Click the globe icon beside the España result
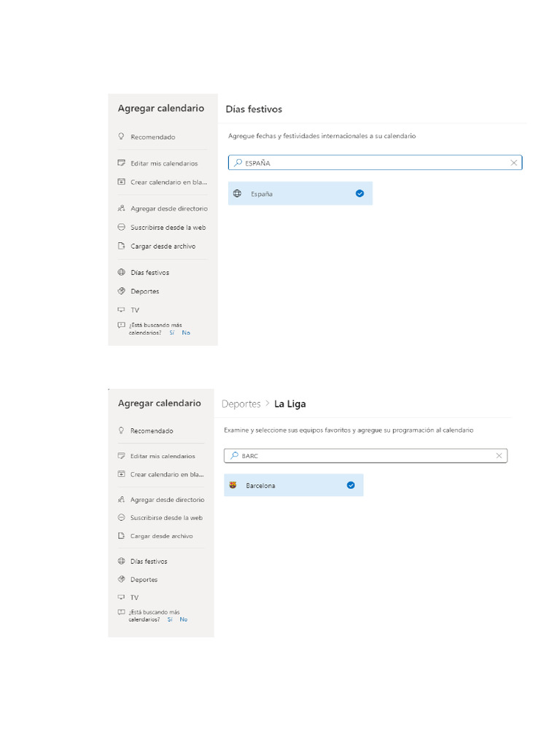Image resolution: width=560 pixels, height=747 pixels. tap(237, 193)
